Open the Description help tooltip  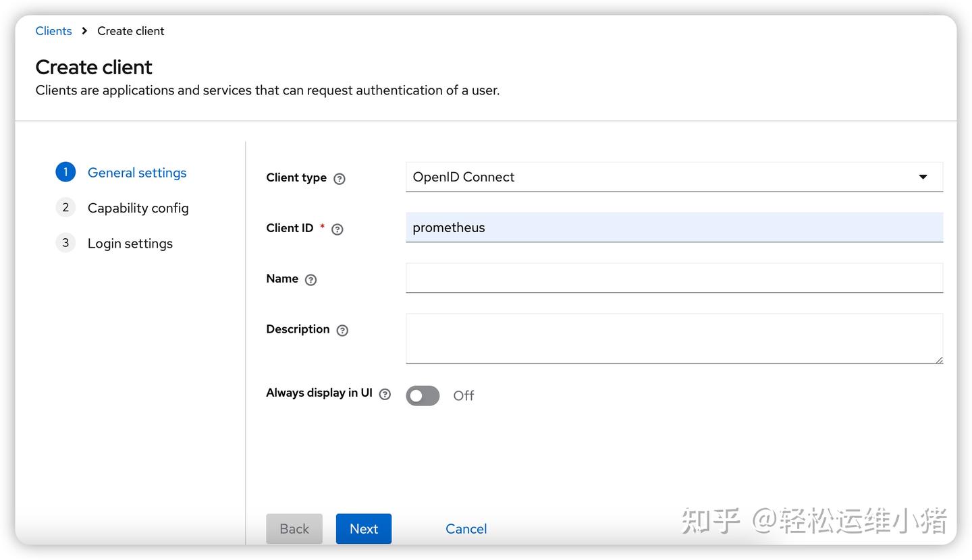342,330
